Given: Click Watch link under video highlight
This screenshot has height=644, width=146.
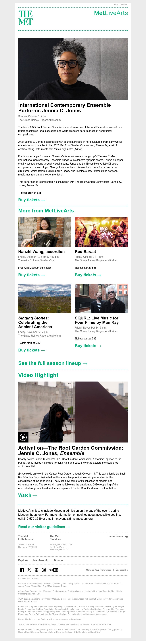Looking at the screenshot, I should 27,495.
